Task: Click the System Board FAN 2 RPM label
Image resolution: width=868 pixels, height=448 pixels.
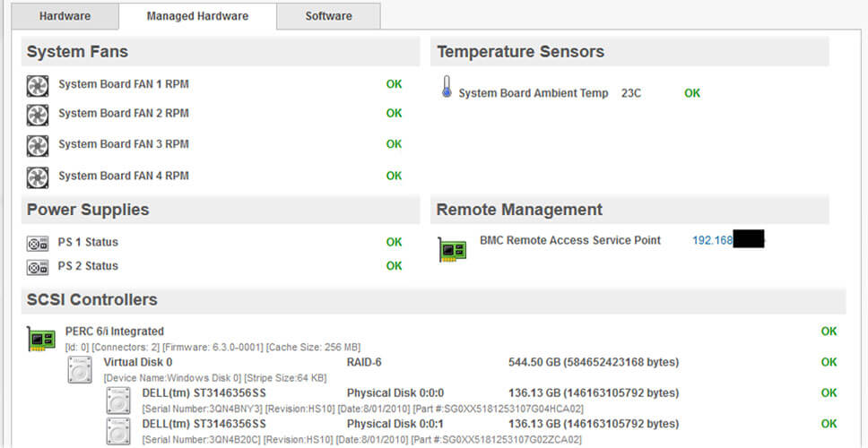Action: 124,114
